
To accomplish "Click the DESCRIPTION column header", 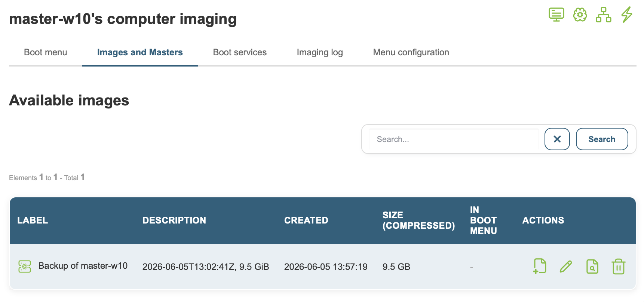I will (174, 221).
